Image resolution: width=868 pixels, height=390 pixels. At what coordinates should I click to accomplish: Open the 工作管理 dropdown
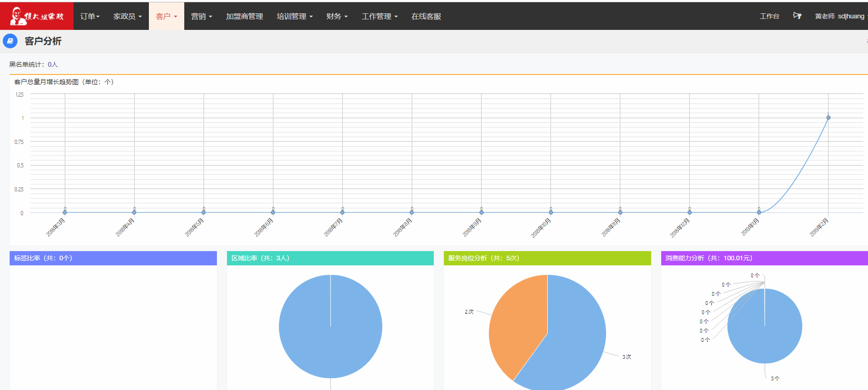coord(380,16)
